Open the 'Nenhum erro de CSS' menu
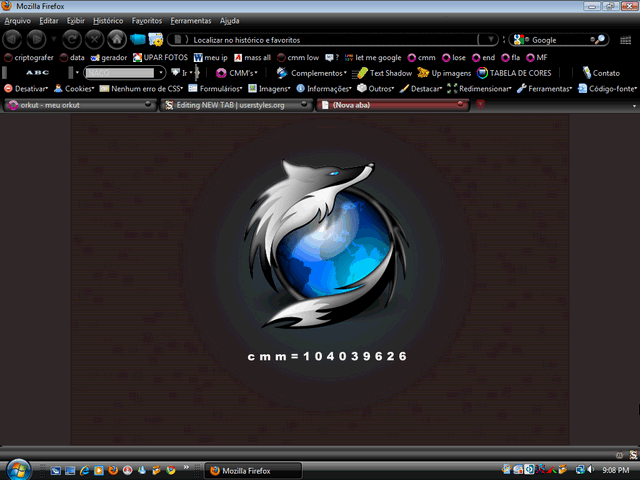This screenshot has height=480, width=640. coord(141,89)
